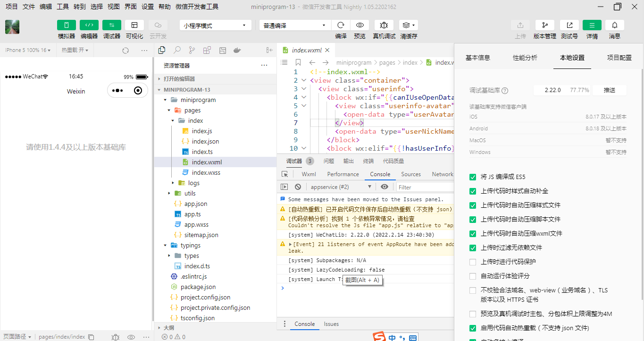Toggle the 编辑器 editor panel button

tap(89, 25)
